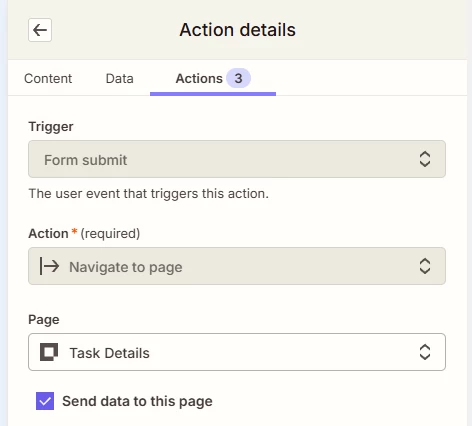Select the Actions tab
This screenshot has width=472, height=426.
tap(213, 79)
